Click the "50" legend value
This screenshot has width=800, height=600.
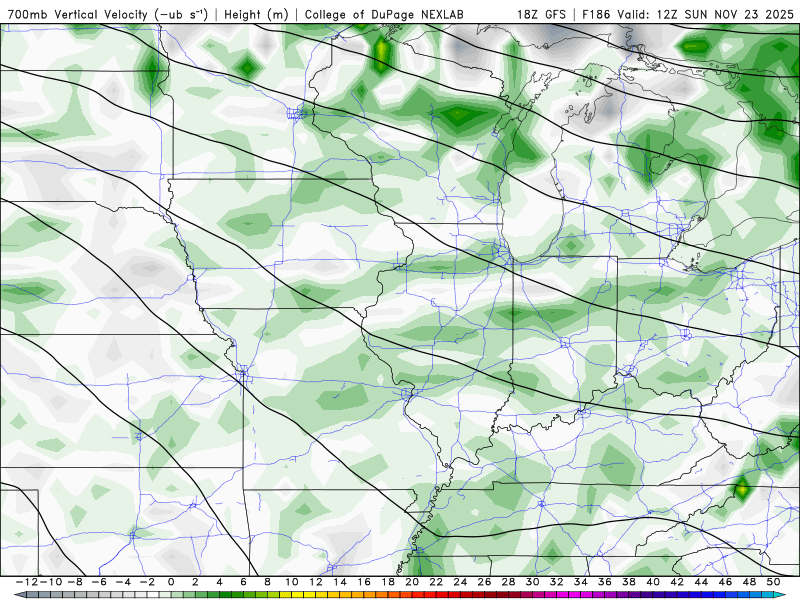click(773, 582)
